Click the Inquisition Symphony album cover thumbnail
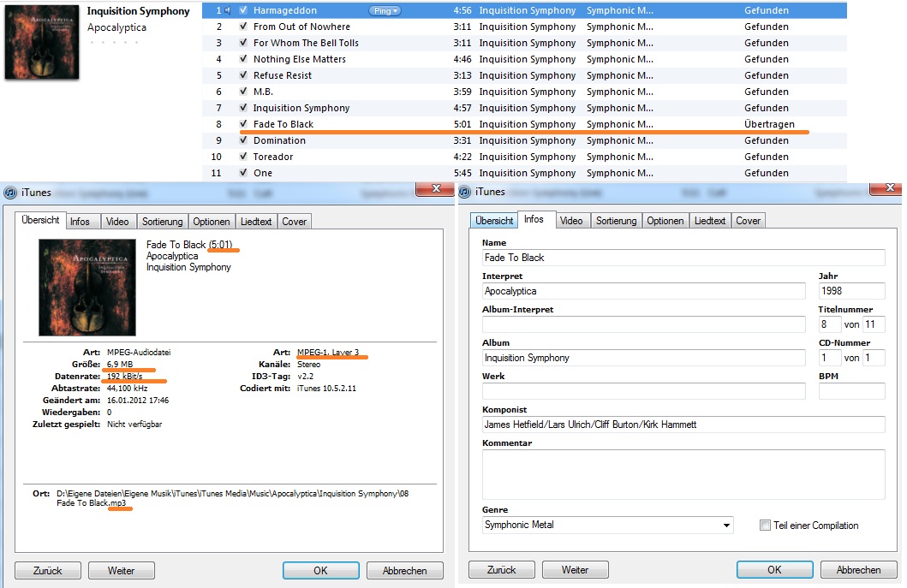Viewport: 907px width, 588px height. point(42,42)
